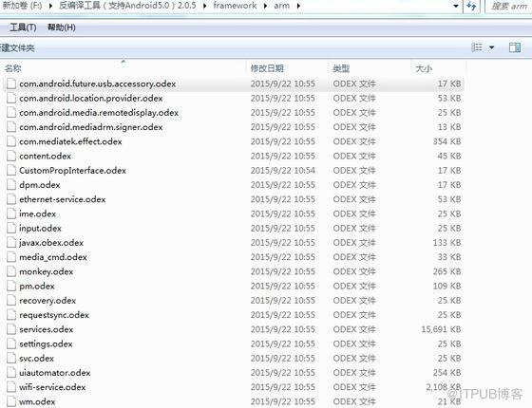The image size is (532, 408).
Task: Select file name javax.obex.odex
Action: click(51, 243)
